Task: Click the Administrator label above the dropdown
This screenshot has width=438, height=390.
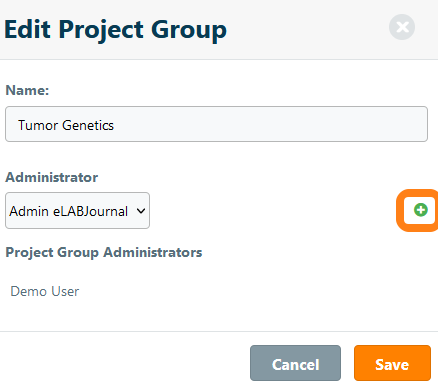Action: click(x=52, y=177)
